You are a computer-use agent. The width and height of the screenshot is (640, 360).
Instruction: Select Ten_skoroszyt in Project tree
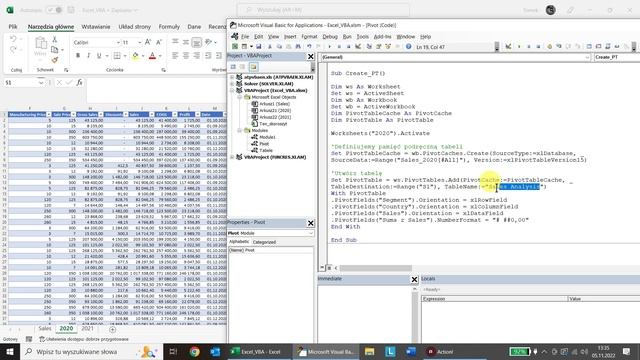(x=273, y=124)
